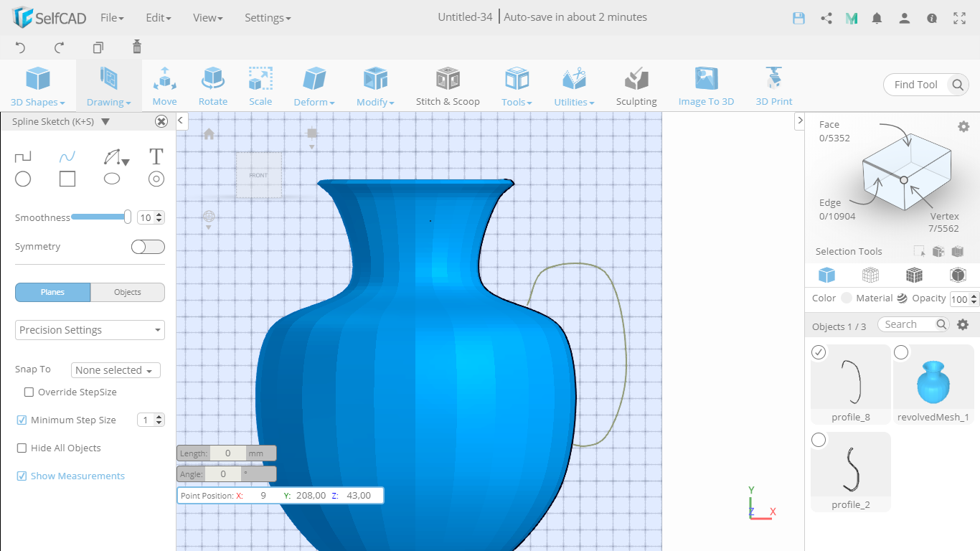Open the Edit menu
980x551 pixels.
[158, 17]
